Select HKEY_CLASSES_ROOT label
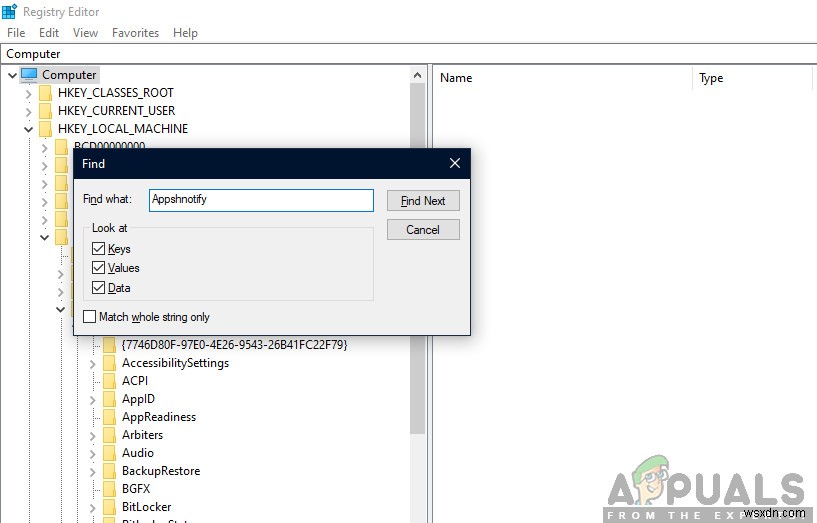 pyautogui.click(x=116, y=93)
